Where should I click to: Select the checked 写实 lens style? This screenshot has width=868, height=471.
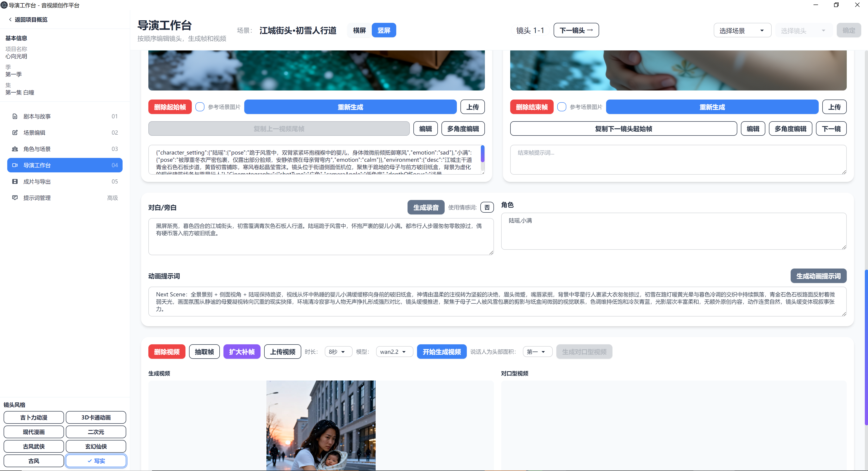tap(96, 461)
